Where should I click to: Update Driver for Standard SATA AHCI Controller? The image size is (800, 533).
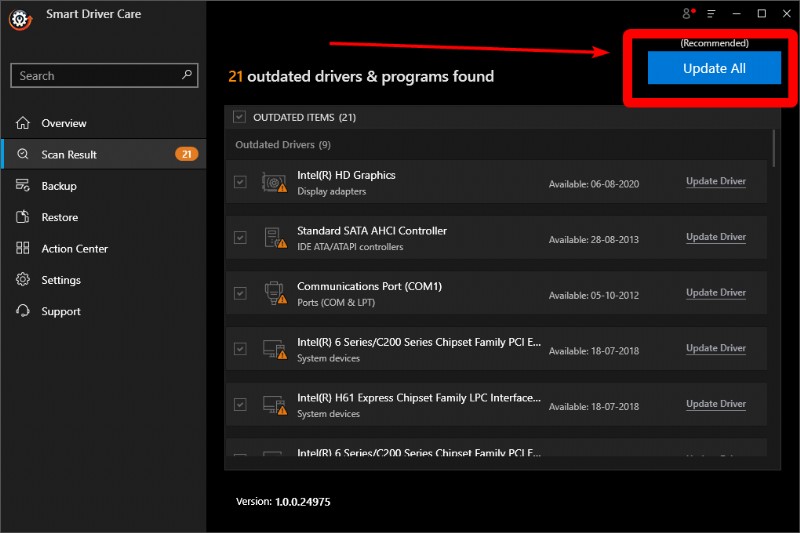click(716, 237)
